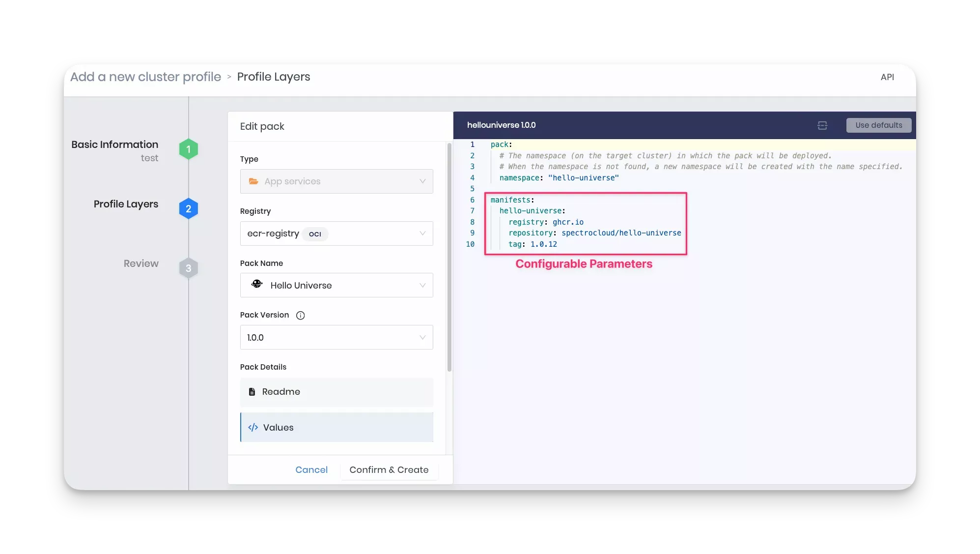This screenshot has width=980, height=554.
Task: Click the Edit pack panel scrollbar
Action: point(449,258)
